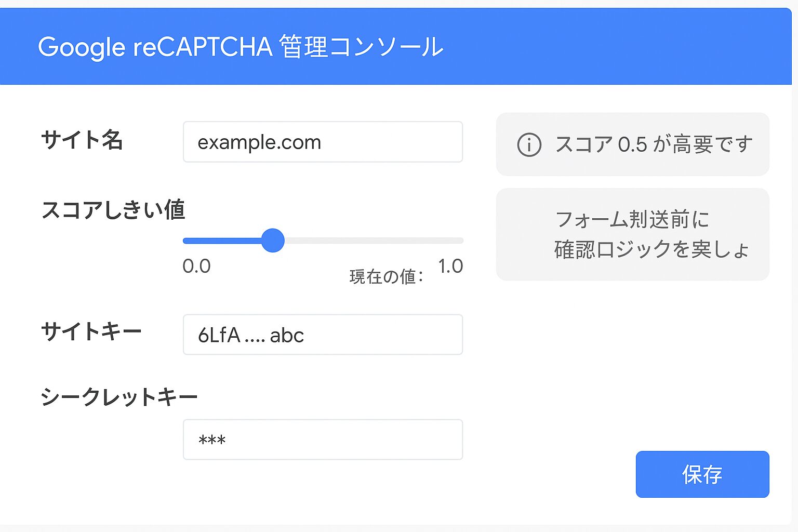
Task: Click the サイト名 label
Action: click(x=82, y=140)
